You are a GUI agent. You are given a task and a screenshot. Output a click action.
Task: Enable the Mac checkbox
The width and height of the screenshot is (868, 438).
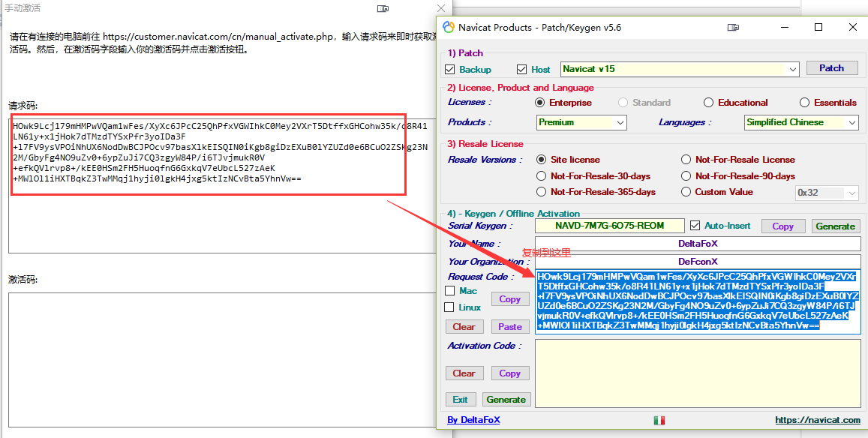(x=450, y=291)
